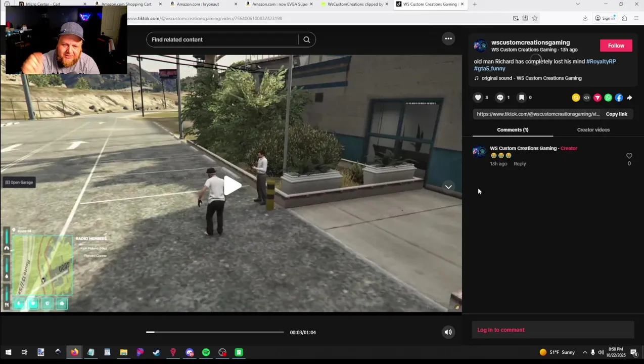This screenshot has height=364, width=644.
Task: Switch to Comments (1) tab
Action: pyautogui.click(x=513, y=130)
